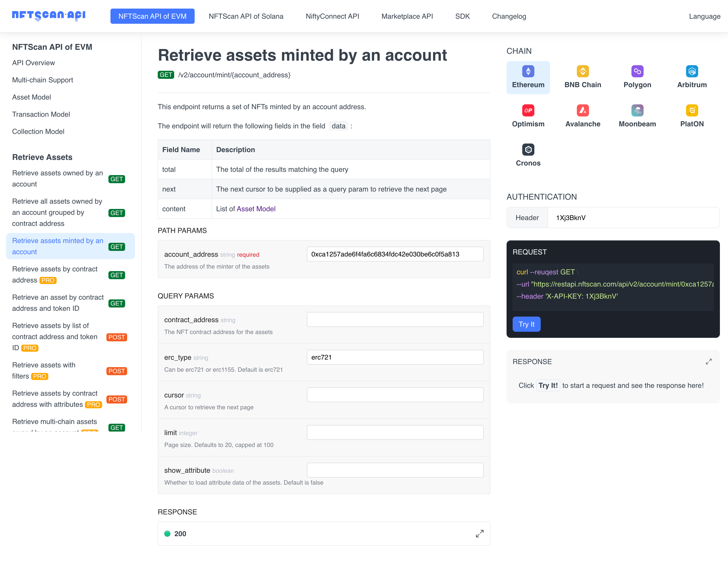Switch to NFTScan API of Solana tab

pyautogui.click(x=246, y=16)
